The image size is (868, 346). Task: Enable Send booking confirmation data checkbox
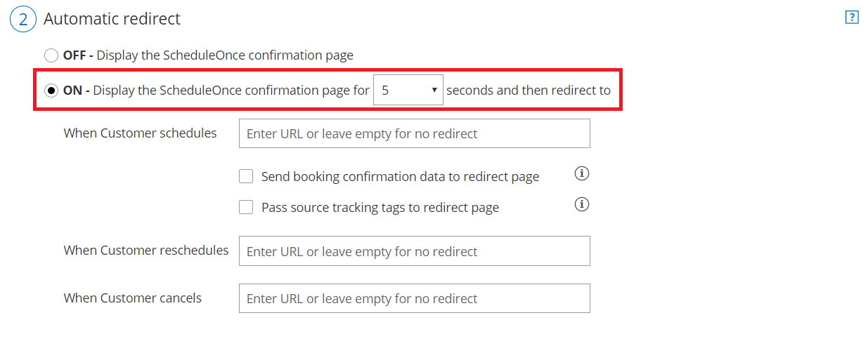246,177
